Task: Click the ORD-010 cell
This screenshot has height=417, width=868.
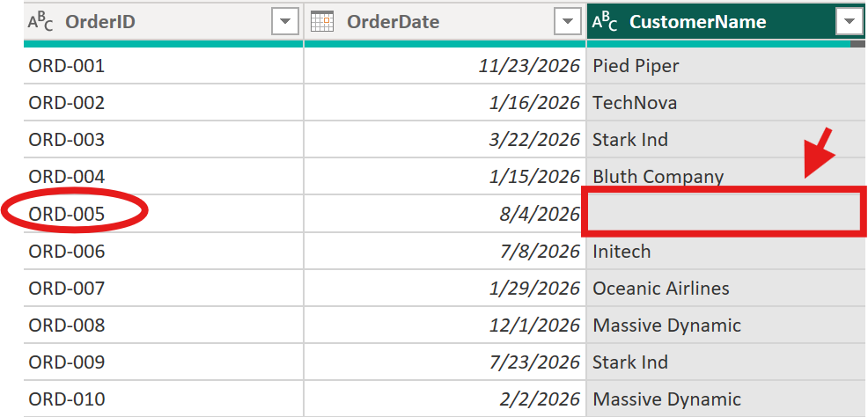Action: click(x=164, y=399)
